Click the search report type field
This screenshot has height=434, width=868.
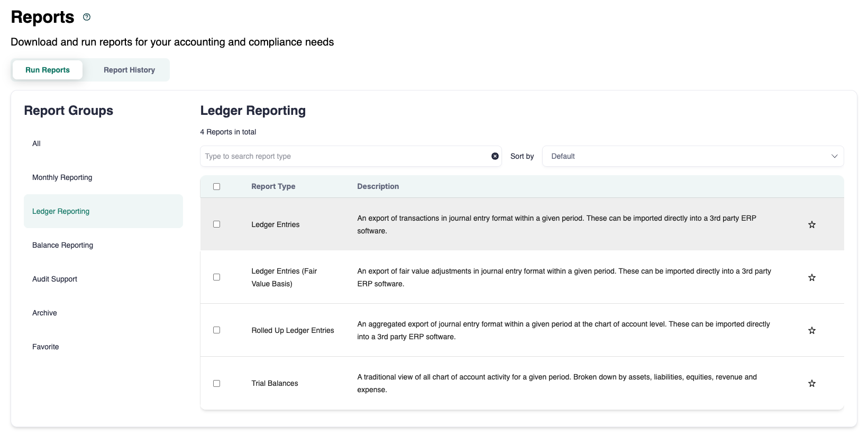344,156
